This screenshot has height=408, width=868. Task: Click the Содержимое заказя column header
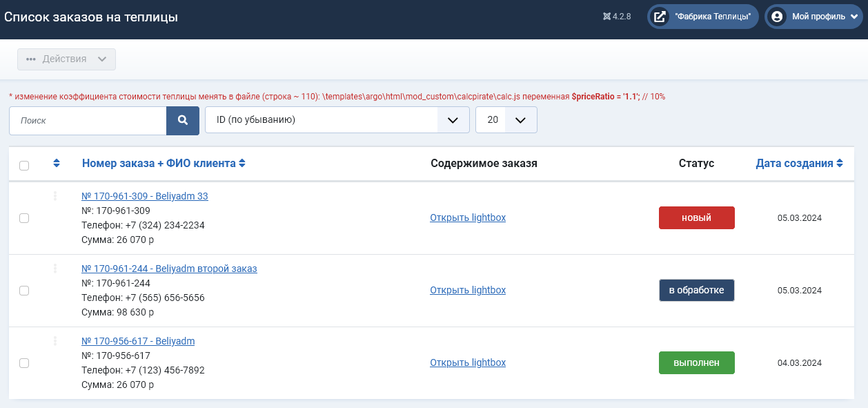(x=484, y=164)
